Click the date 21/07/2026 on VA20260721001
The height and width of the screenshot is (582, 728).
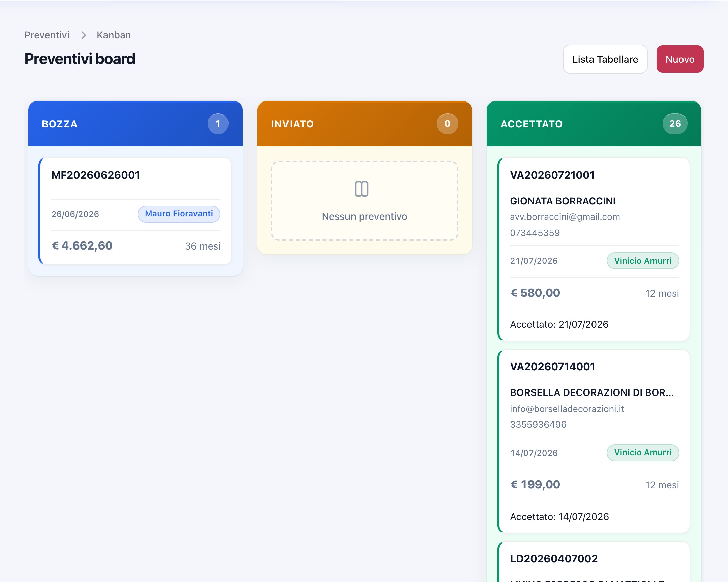(x=534, y=261)
